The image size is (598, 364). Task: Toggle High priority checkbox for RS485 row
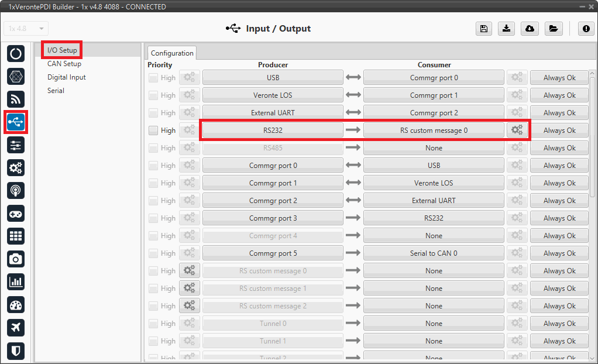[x=153, y=148]
